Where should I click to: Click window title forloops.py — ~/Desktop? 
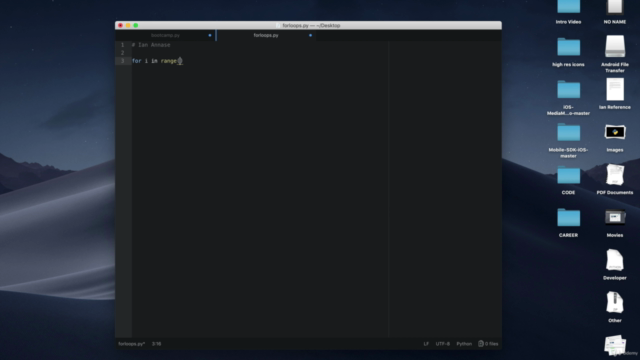pyautogui.click(x=311, y=25)
